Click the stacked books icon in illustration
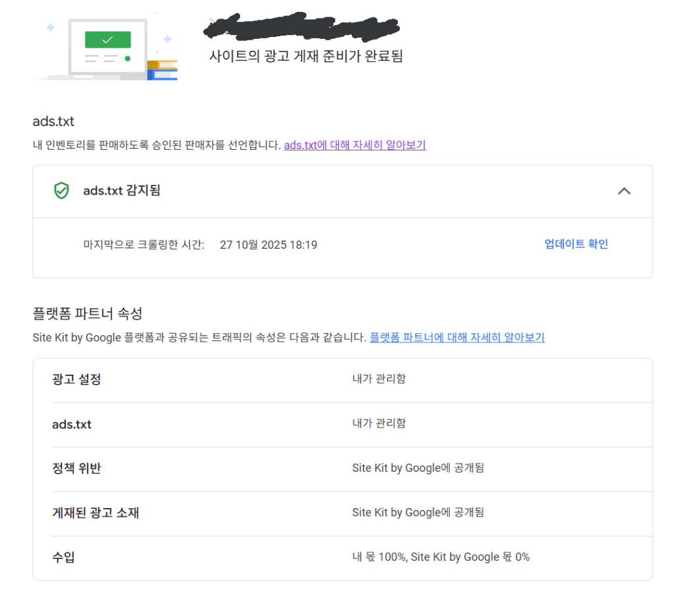This screenshot has height=609, width=700. tap(162, 70)
